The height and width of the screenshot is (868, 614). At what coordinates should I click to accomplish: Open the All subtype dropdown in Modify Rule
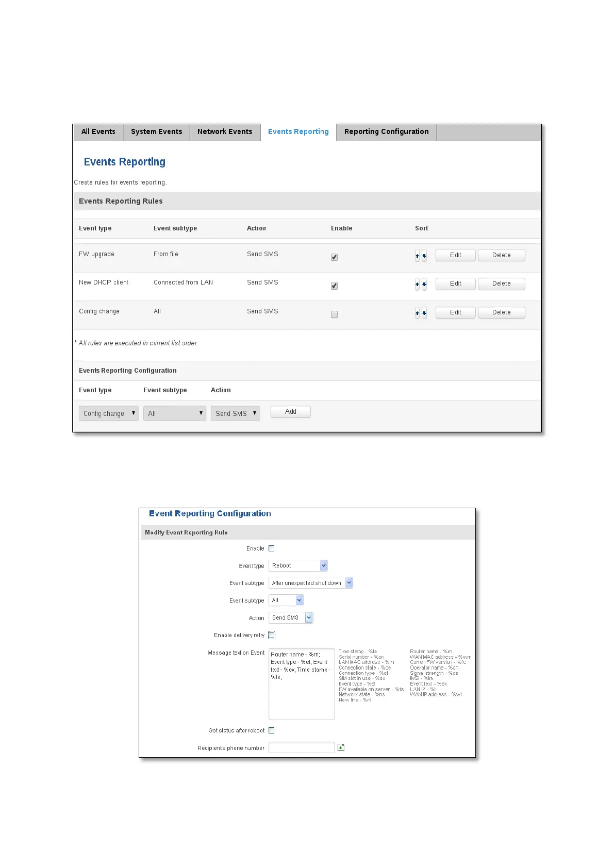tap(286, 600)
